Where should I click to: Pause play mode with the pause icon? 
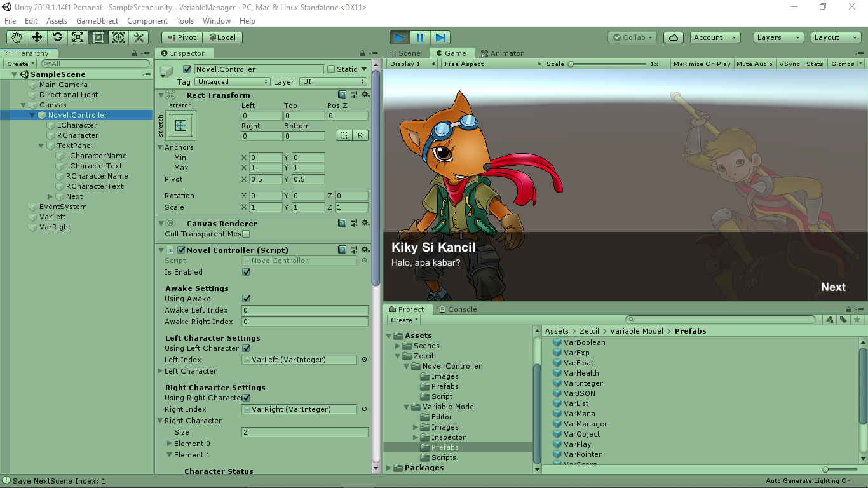(x=421, y=37)
